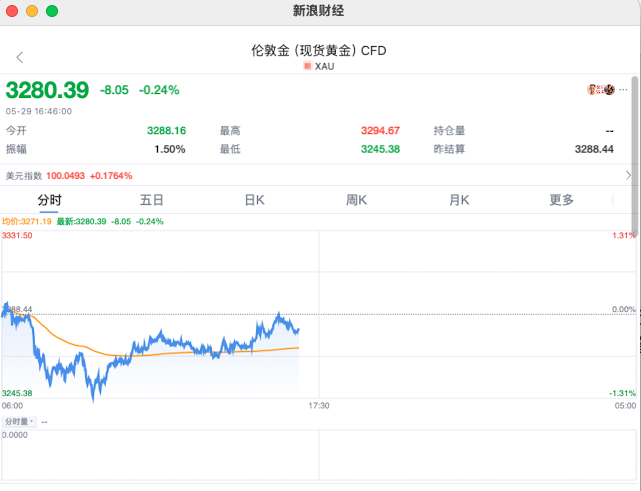Click the 05:00 time axis label

pyautogui.click(x=625, y=406)
